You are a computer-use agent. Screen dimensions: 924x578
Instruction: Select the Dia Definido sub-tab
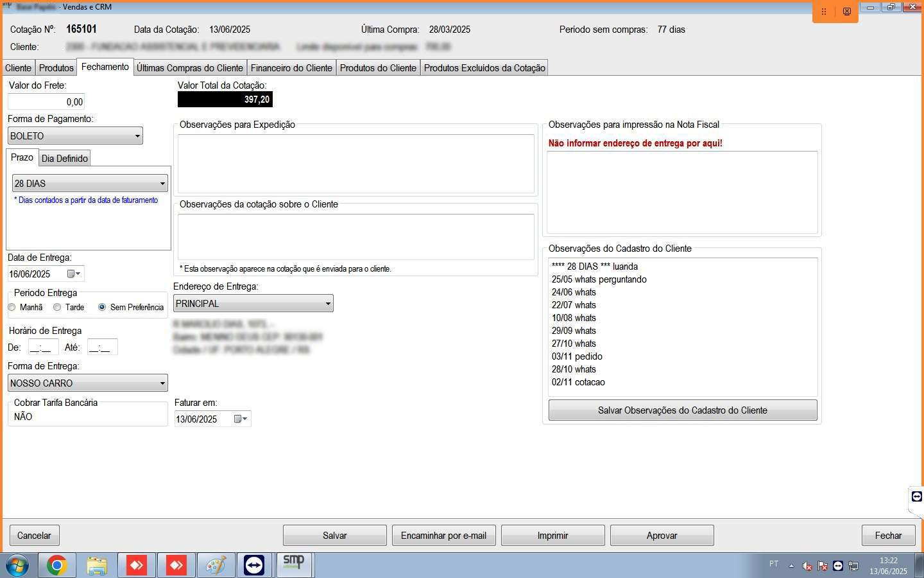pos(65,159)
